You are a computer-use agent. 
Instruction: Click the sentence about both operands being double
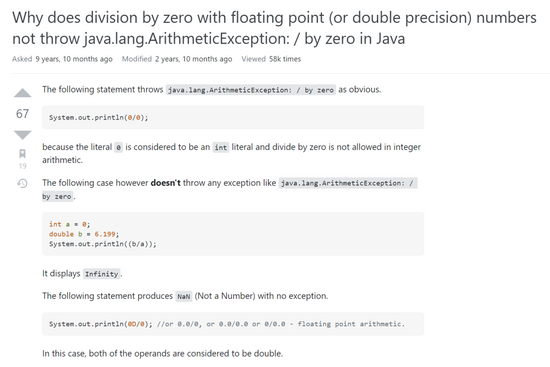click(162, 353)
